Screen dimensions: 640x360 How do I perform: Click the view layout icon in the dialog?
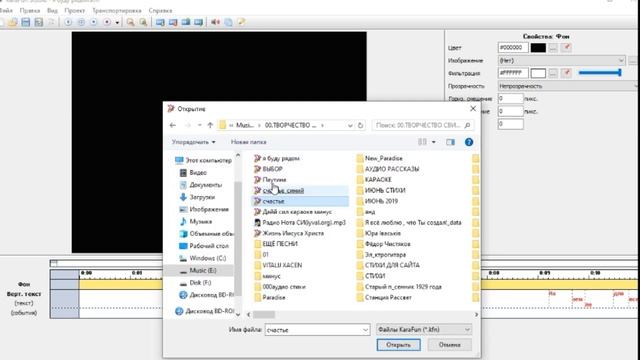point(422,142)
